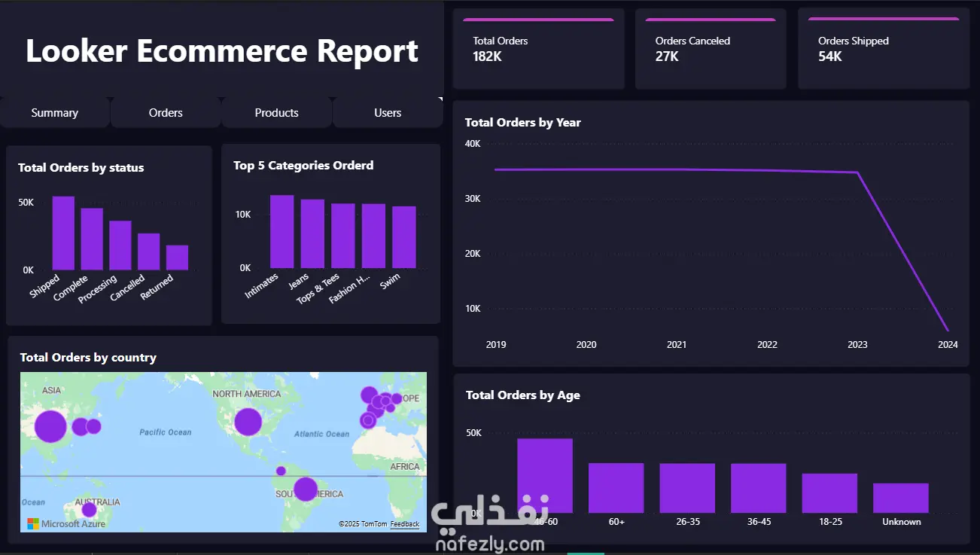Click the Jeans category bar
Image resolution: width=980 pixels, height=555 pixels.
coord(312,233)
